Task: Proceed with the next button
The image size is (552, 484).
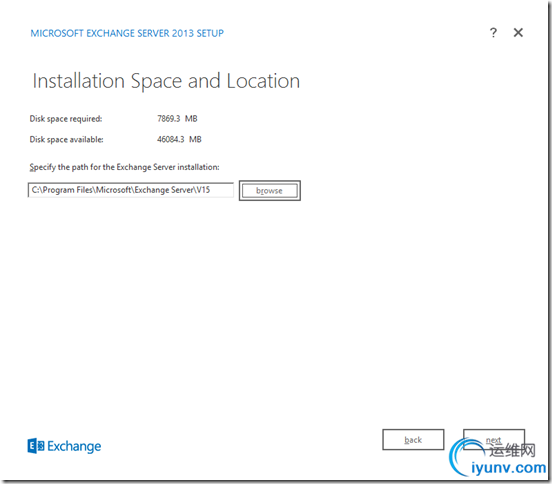Action: coord(494,440)
